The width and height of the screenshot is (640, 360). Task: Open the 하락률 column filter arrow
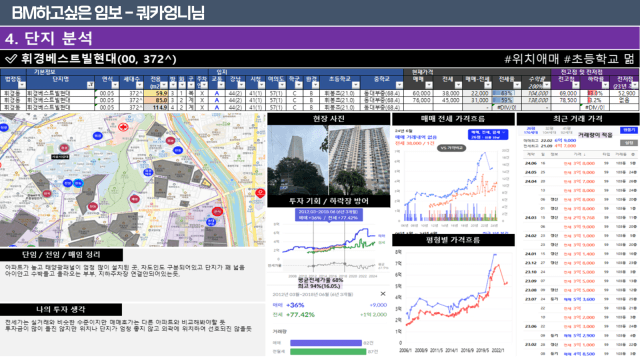pos(605,85)
